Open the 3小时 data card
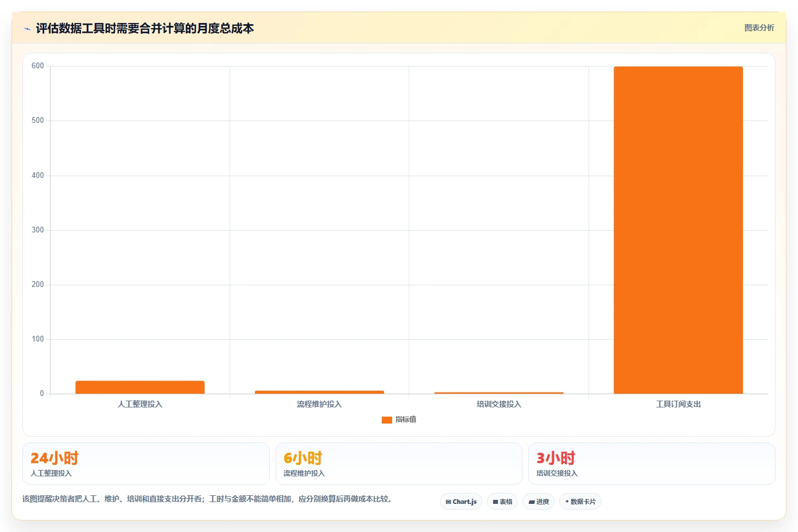The image size is (798, 532). click(x=652, y=464)
